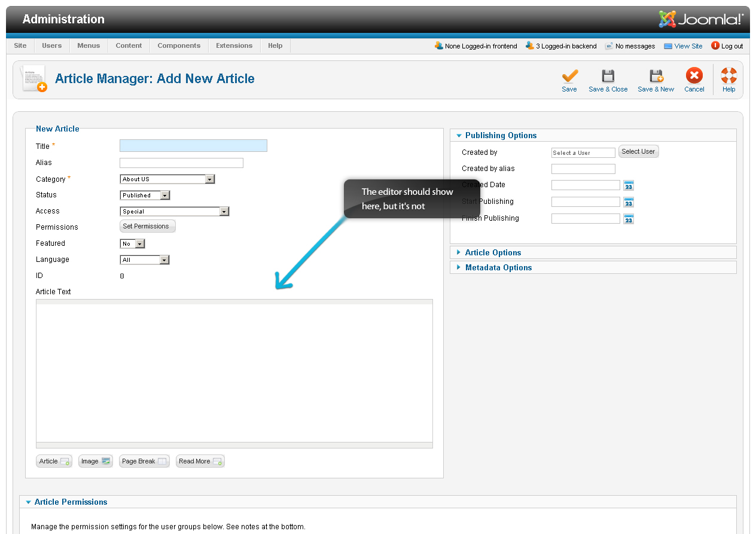756x534 pixels.
Task: Open the Featured dropdown showing No
Action: coord(132,243)
